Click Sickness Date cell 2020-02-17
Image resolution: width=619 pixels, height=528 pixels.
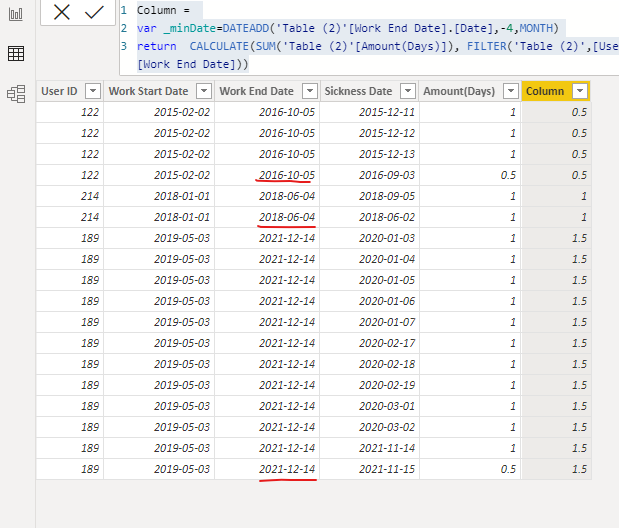[x=370, y=343]
